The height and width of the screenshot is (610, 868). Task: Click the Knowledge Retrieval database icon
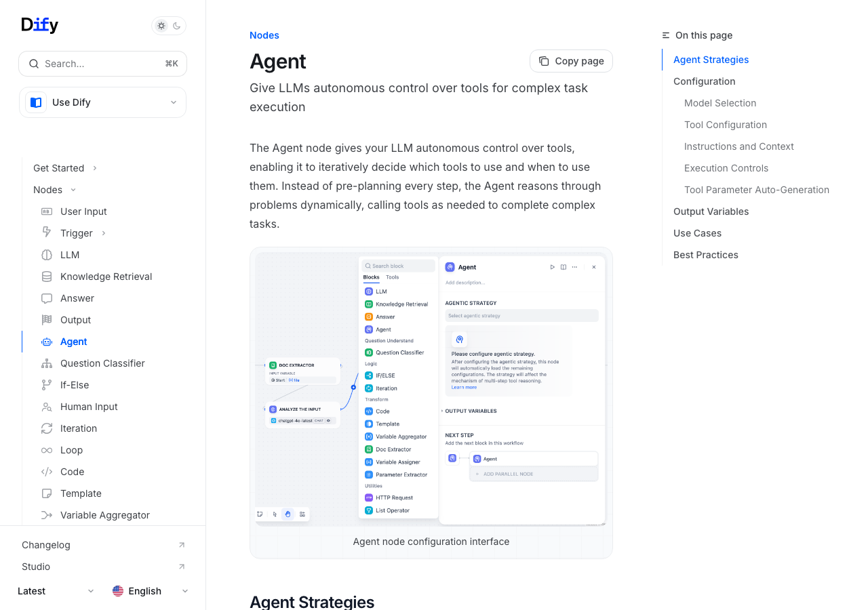[47, 277]
